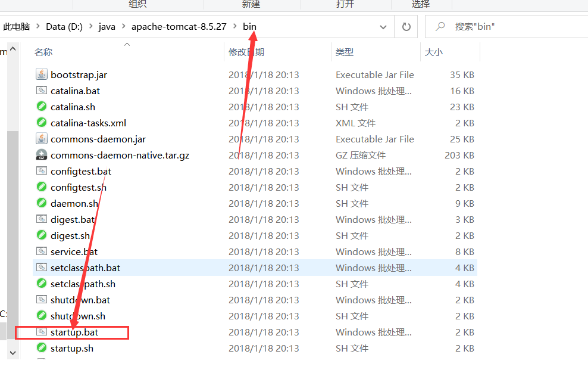Sort files by 修改日期 column
The height and width of the screenshot is (376, 588).
click(x=246, y=52)
